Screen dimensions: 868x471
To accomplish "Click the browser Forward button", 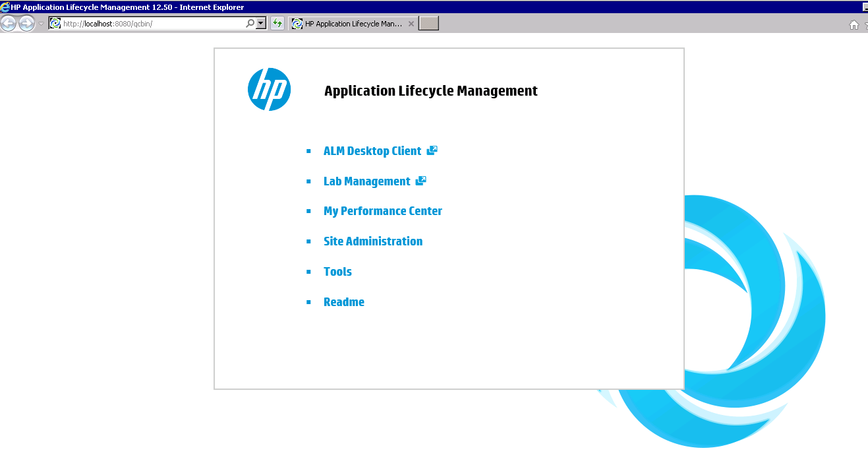I will (26, 24).
